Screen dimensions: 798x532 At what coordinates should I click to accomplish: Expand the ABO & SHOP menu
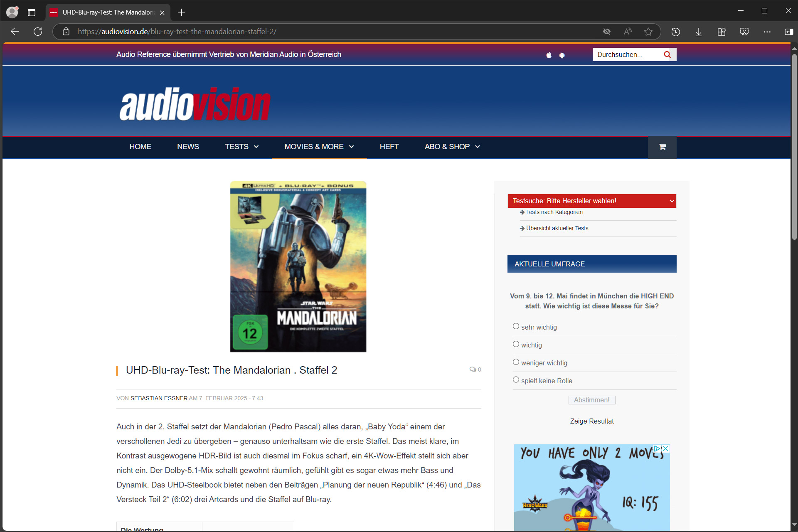pyautogui.click(x=452, y=147)
